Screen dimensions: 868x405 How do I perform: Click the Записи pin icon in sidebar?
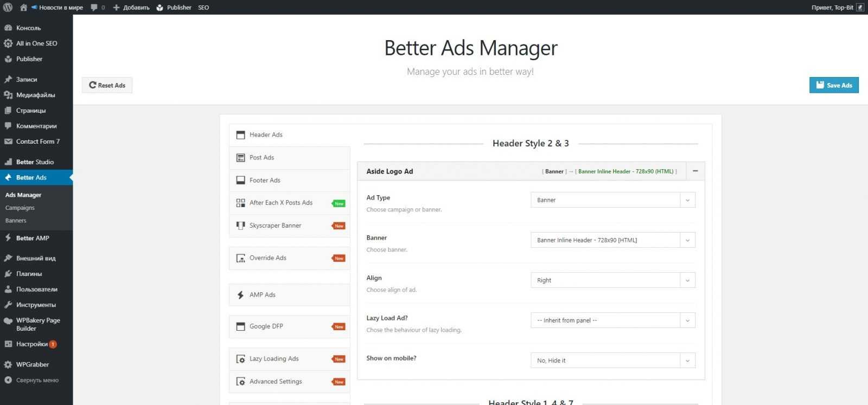pyautogui.click(x=8, y=79)
